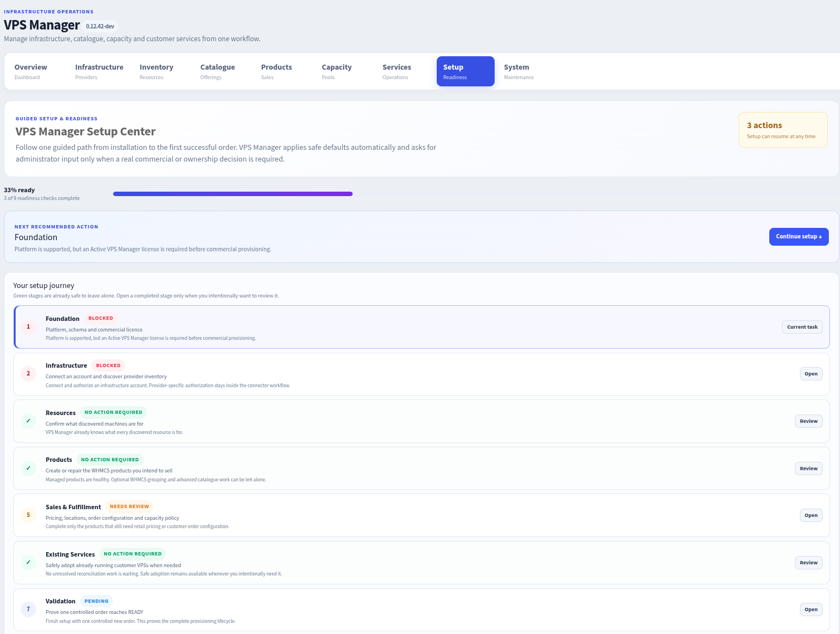Click '3 of 9 readiness checks complete' text
Screen dimensions: 840x634
click(42, 198)
